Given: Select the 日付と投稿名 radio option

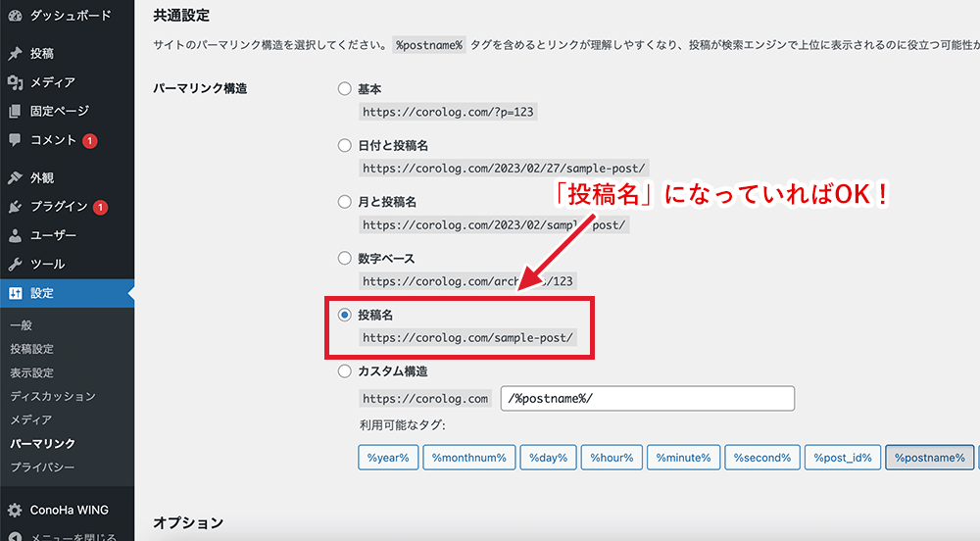Looking at the screenshot, I should pyautogui.click(x=344, y=146).
